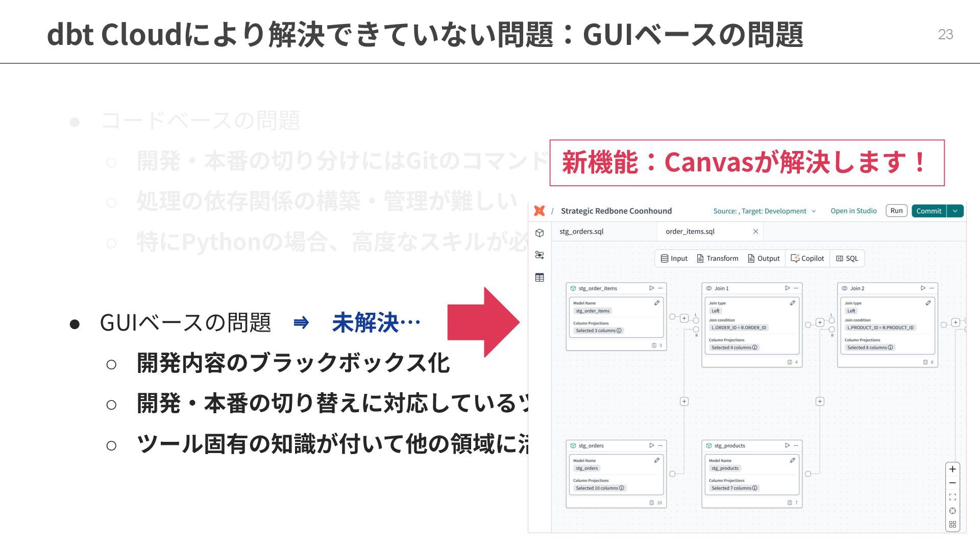
Task: Select the Transform toolbar item
Action: 717,259
